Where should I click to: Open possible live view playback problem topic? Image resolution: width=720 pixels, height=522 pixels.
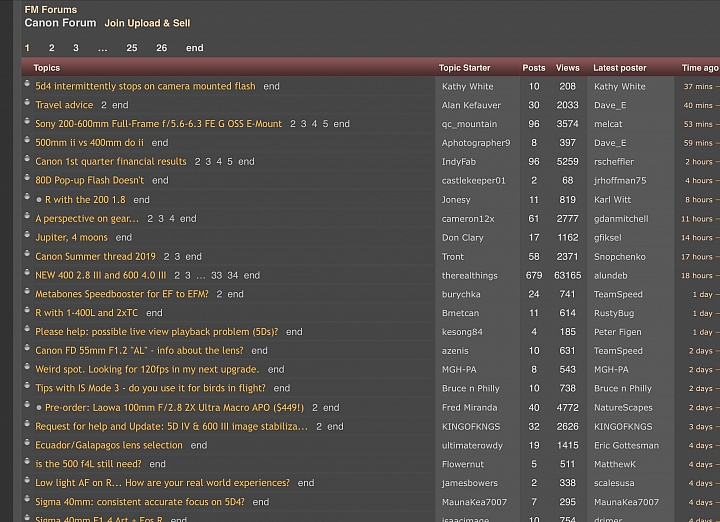157,332
